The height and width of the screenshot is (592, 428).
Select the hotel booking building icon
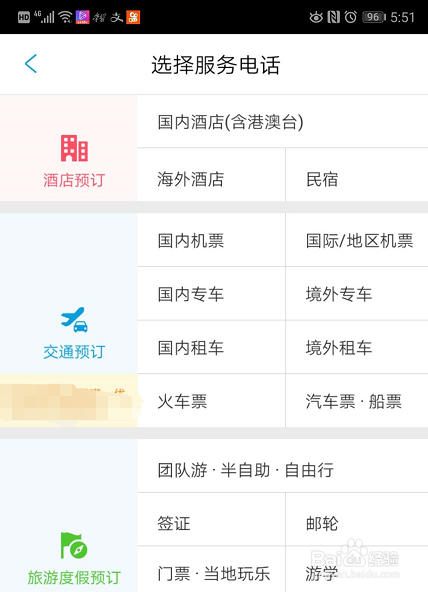74,148
